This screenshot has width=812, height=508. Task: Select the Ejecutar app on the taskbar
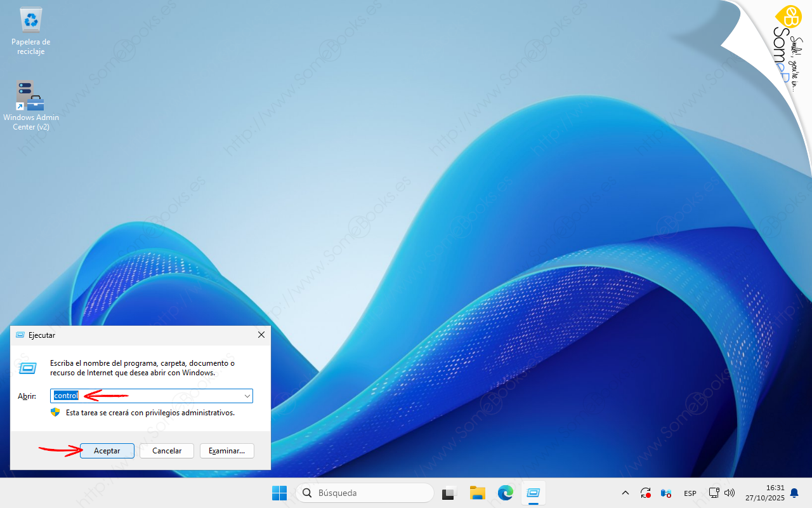(x=533, y=493)
